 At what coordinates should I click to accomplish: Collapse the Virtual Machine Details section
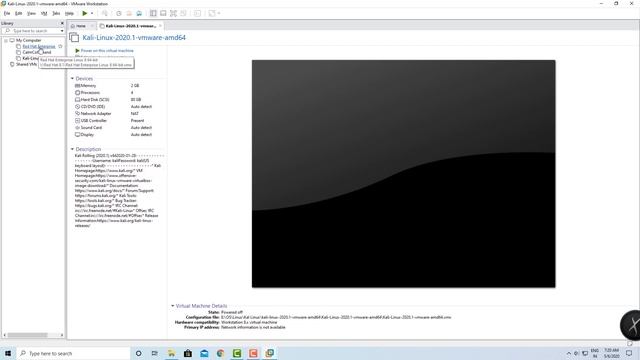click(172, 305)
